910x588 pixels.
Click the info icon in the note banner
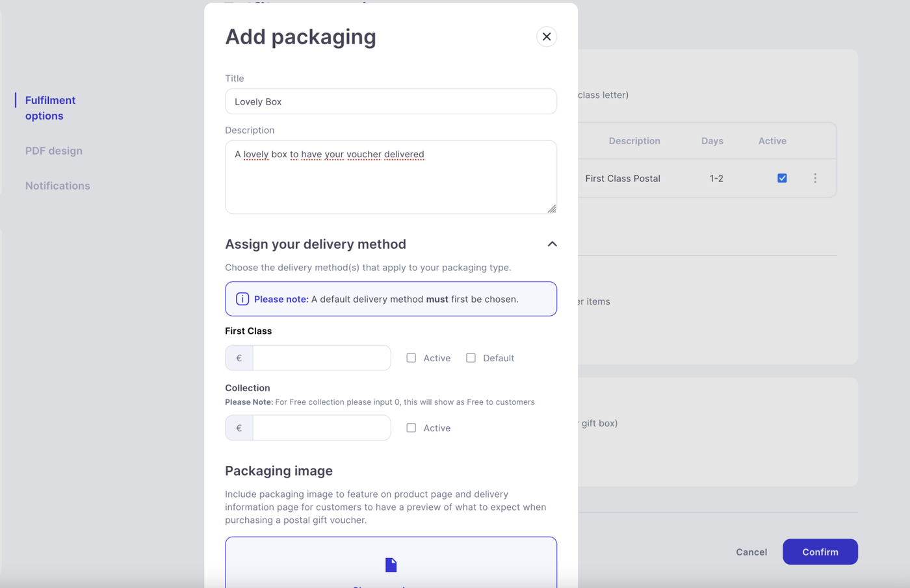tap(242, 299)
